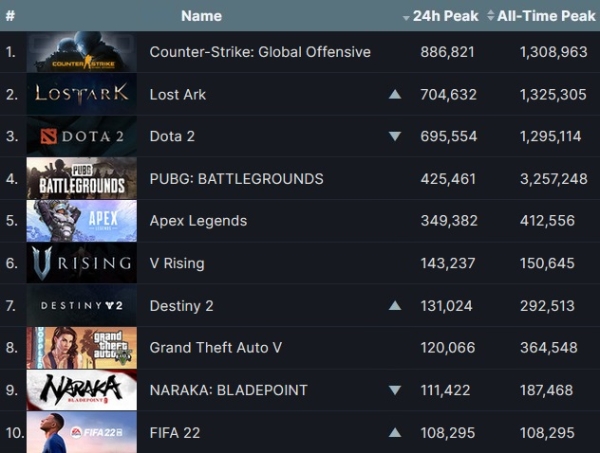The height and width of the screenshot is (453, 600).
Task: Open the Naraka Bladepoint logo thumbnail
Action: (x=81, y=390)
